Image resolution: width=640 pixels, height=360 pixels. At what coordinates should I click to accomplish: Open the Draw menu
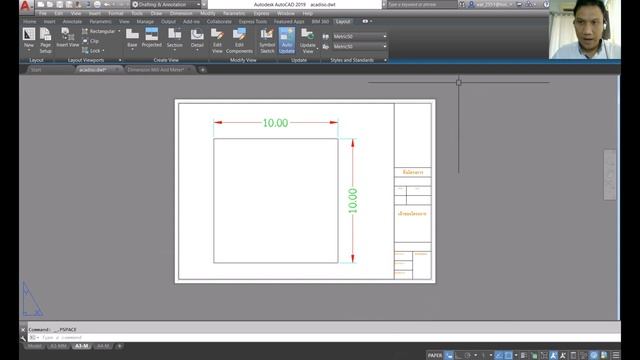[x=156, y=13]
